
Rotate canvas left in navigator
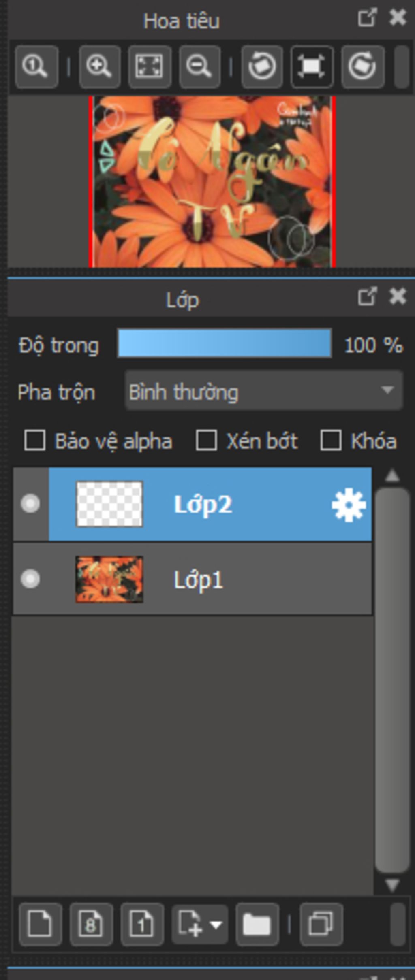tap(262, 67)
